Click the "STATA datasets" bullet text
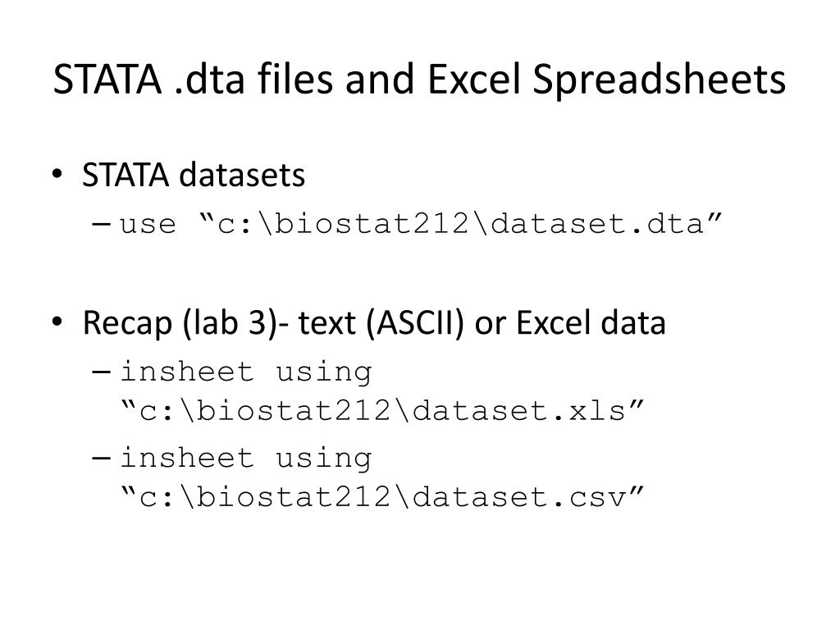Image resolution: width=840 pixels, height=630 pixels. [194, 175]
